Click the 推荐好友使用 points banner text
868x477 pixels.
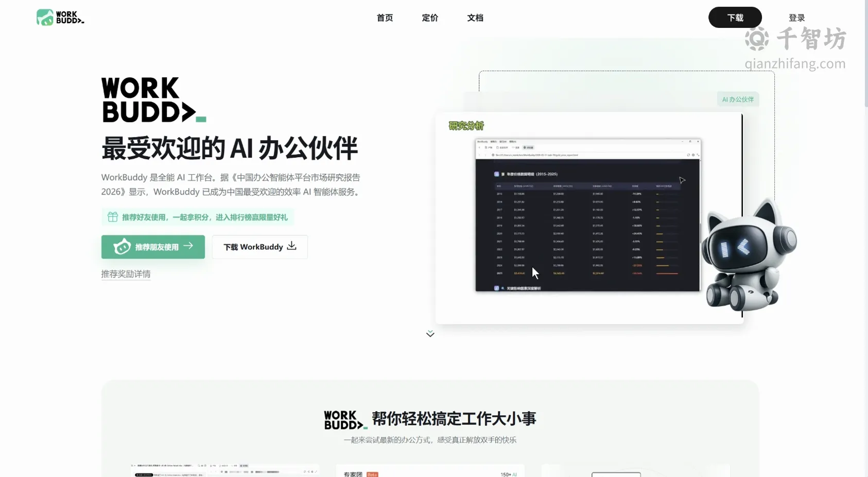[205, 217]
